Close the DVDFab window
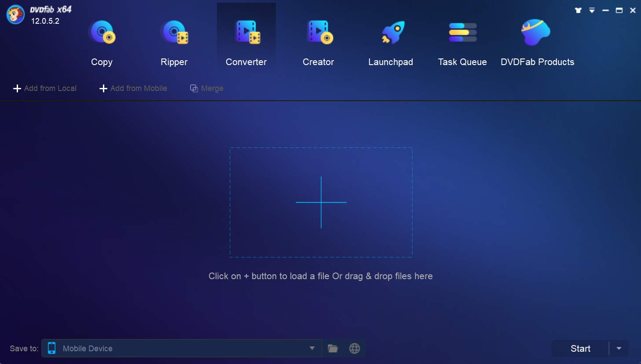The width and height of the screenshot is (641, 364). click(633, 10)
